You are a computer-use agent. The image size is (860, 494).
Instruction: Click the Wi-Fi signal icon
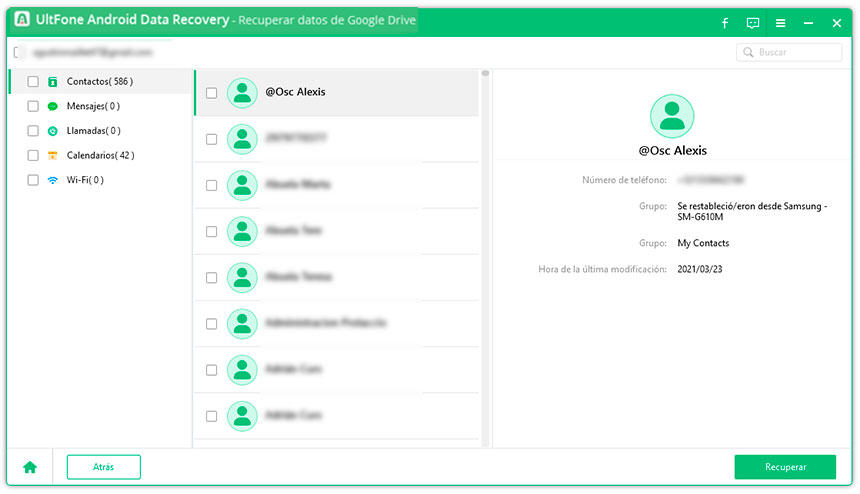point(53,180)
